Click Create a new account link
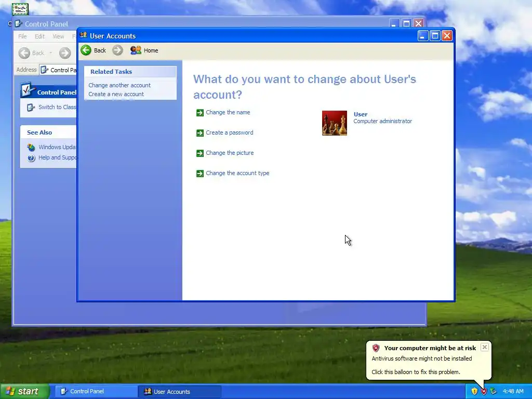 [116, 94]
